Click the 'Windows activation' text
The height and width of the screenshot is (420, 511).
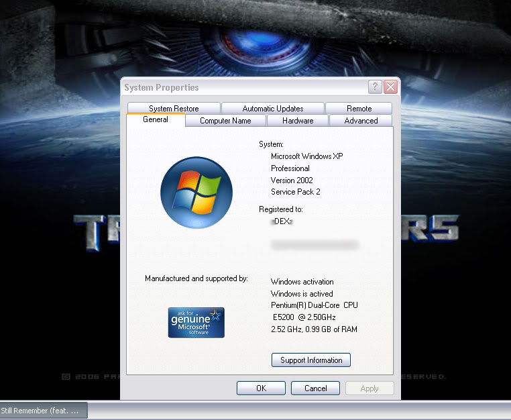pyautogui.click(x=302, y=281)
